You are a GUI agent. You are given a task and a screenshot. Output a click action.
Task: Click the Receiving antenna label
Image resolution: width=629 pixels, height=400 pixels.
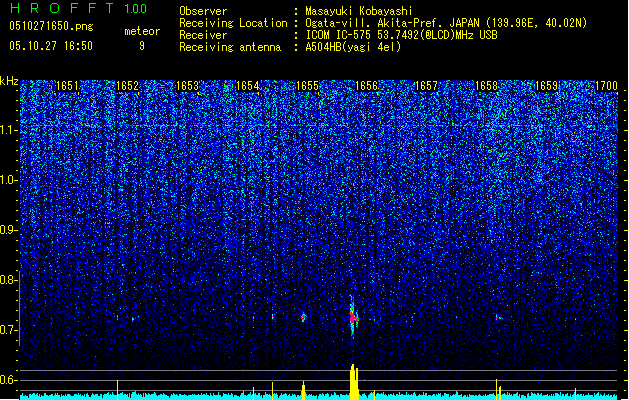click(230, 47)
